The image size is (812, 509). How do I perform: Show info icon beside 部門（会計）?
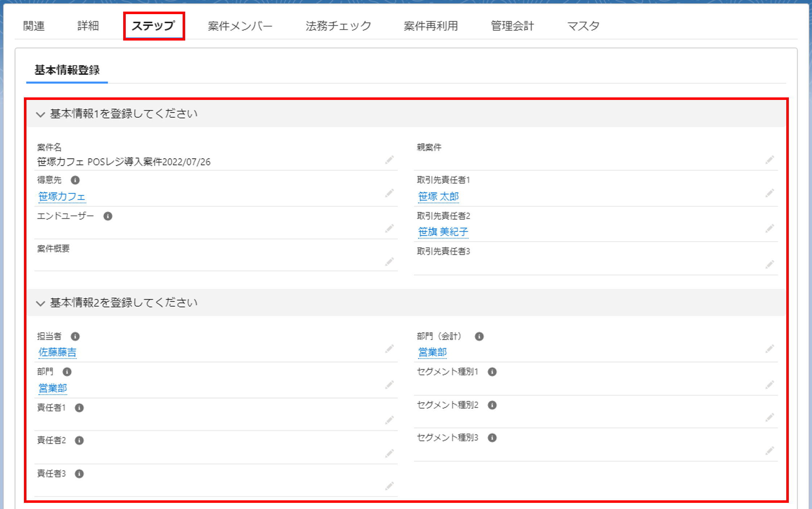click(x=479, y=336)
